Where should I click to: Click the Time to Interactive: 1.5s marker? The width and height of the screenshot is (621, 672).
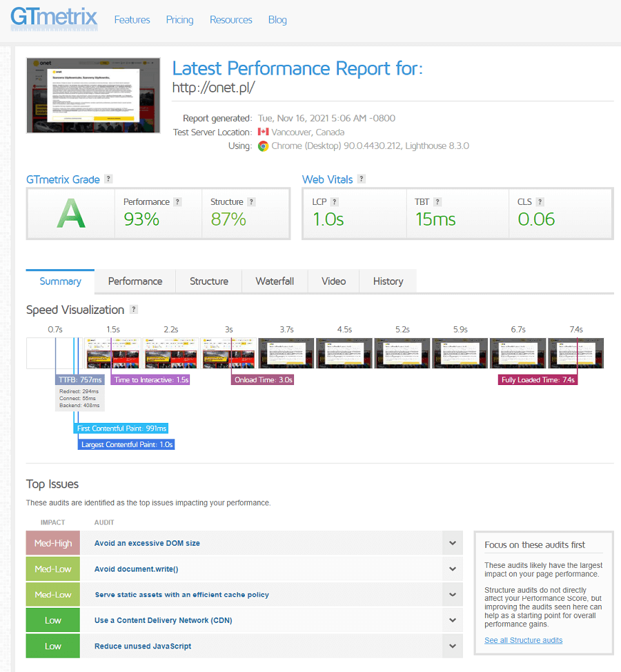(151, 379)
